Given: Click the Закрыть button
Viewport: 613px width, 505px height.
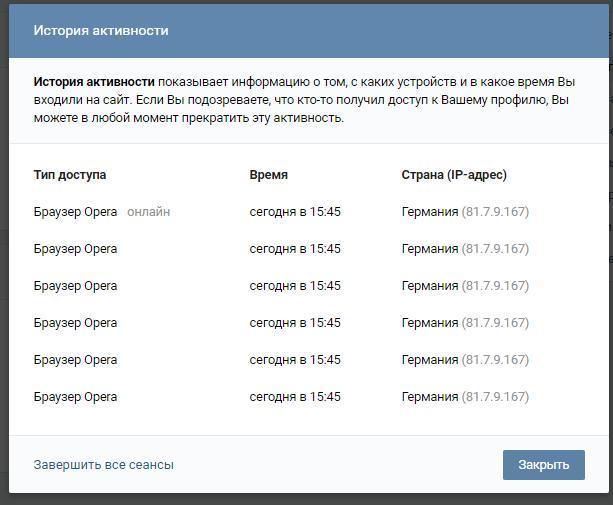Looking at the screenshot, I should coord(543,464).
